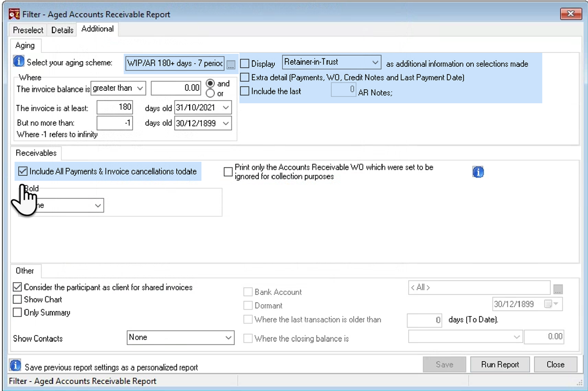
Task: Click the AR Notes count field
Action: pos(343,89)
